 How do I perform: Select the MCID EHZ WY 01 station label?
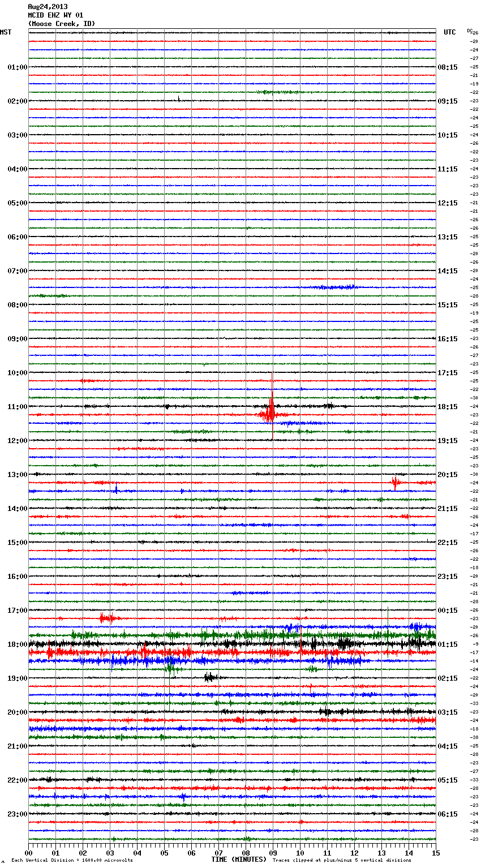55,15
